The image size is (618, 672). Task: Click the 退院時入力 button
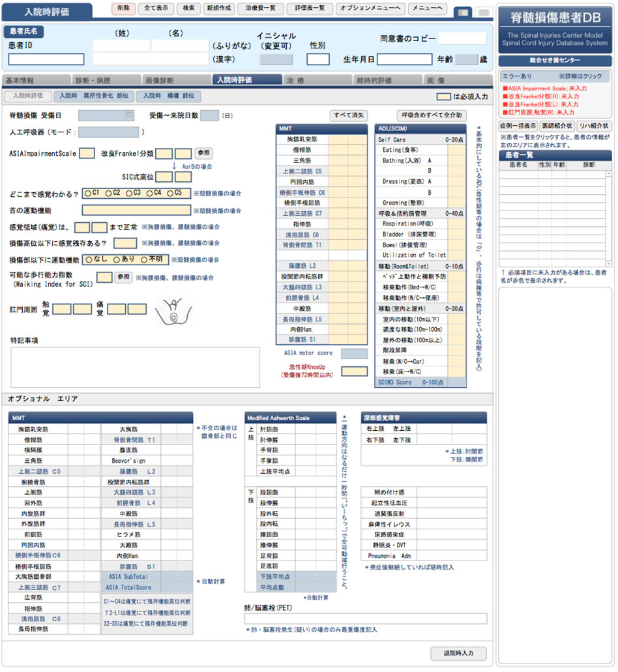pos(458,653)
